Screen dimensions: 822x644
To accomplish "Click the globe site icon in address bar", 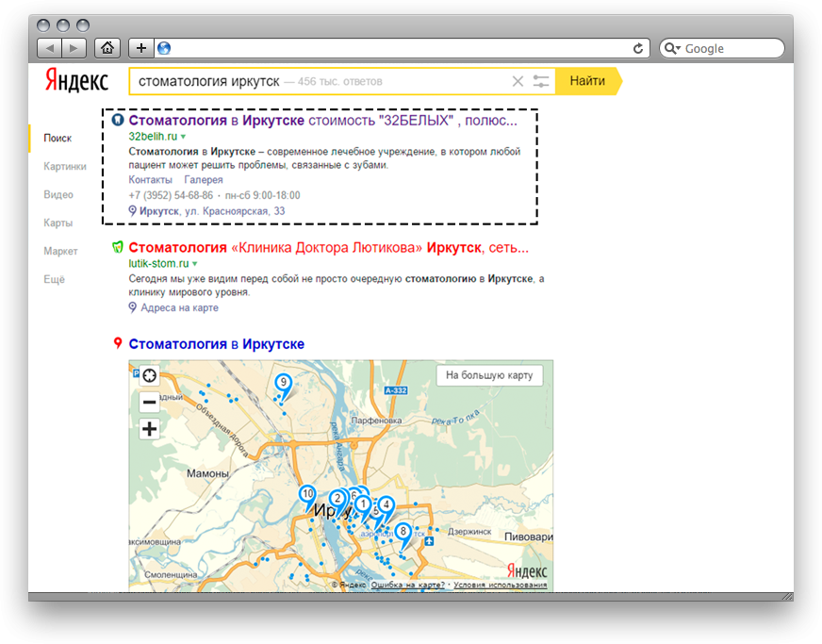I will 164,48.
